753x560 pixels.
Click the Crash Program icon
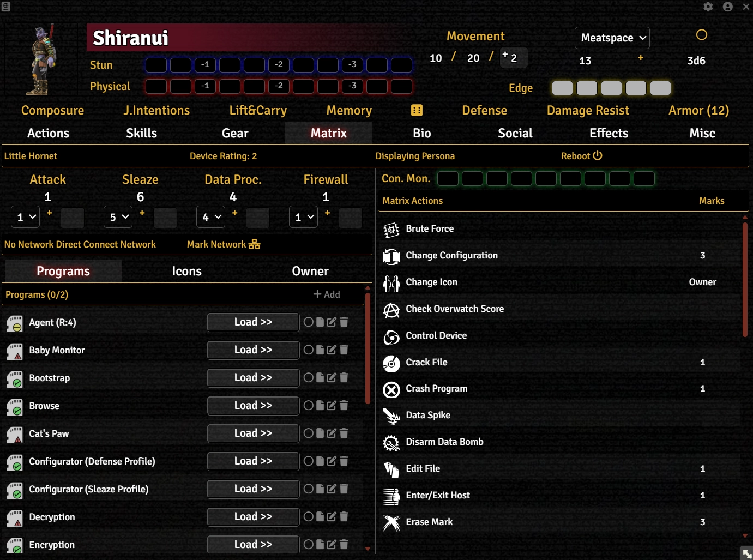click(x=391, y=389)
